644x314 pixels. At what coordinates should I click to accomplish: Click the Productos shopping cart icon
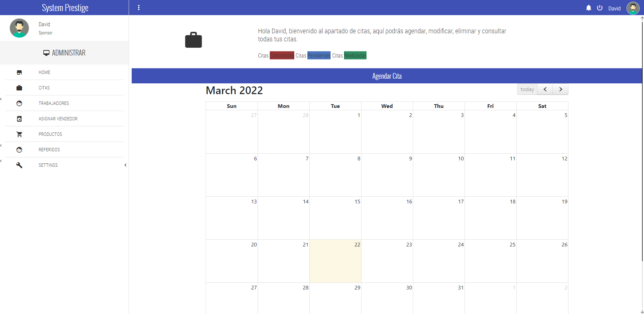19,134
